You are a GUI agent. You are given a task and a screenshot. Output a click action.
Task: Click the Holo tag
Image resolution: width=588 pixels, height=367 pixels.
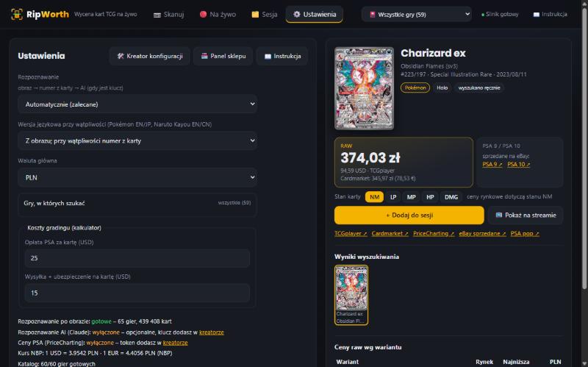click(x=442, y=88)
